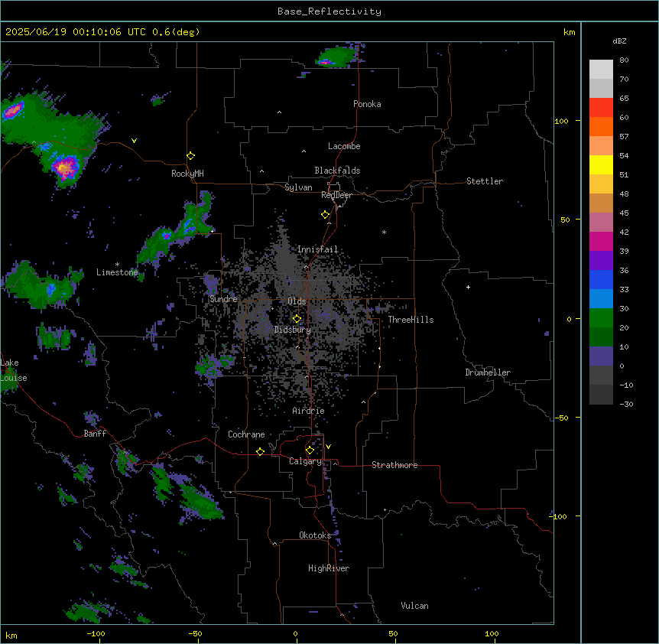Click the 0 tick label on horizontal axis

[x=295, y=634]
